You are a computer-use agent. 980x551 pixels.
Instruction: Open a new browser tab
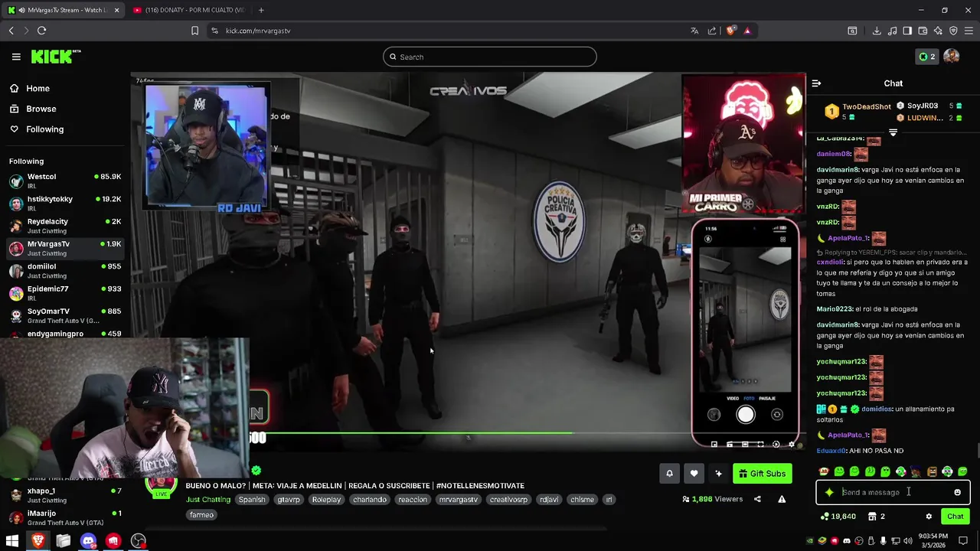tap(261, 10)
